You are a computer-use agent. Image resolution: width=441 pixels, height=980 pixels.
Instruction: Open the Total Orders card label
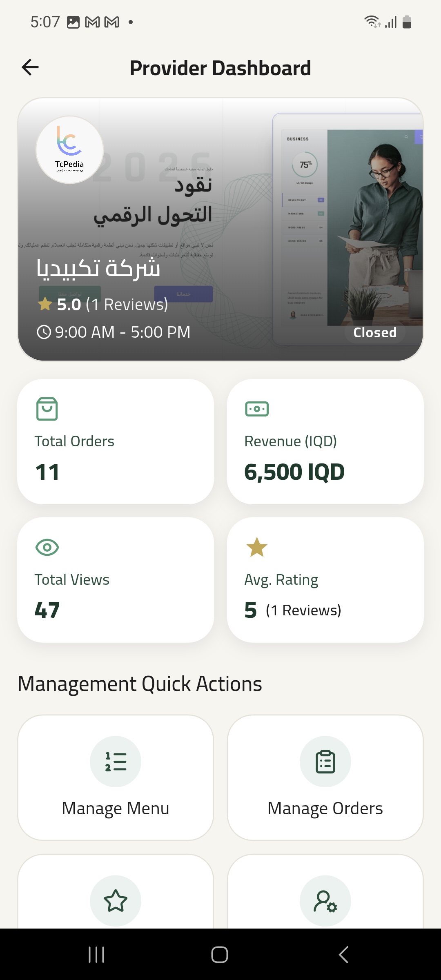(74, 441)
